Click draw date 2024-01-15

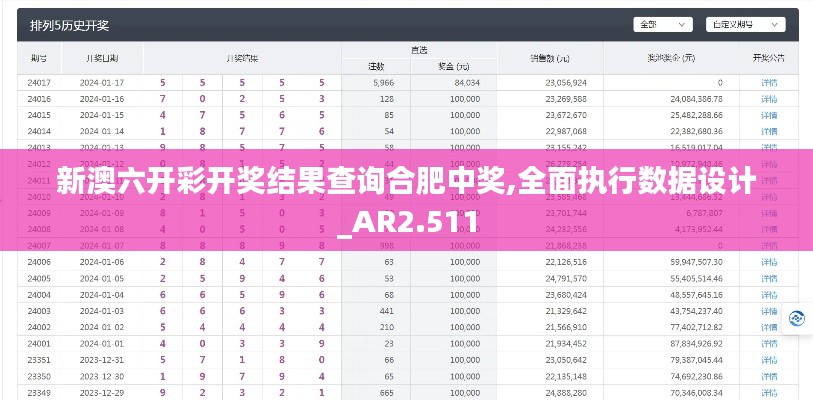click(102, 115)
